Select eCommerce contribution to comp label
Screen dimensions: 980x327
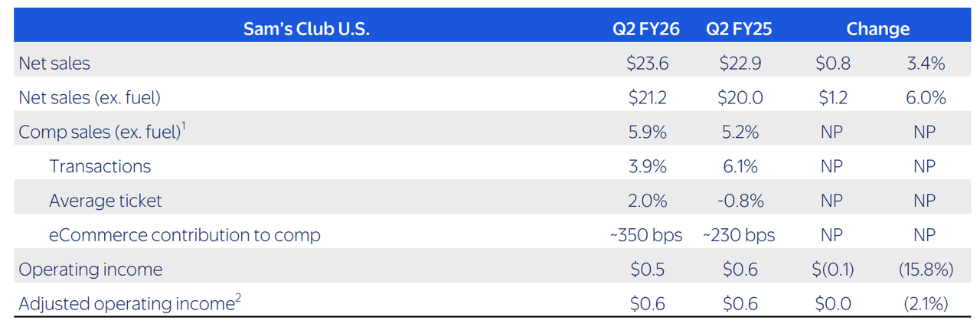[x=185, y=235]
